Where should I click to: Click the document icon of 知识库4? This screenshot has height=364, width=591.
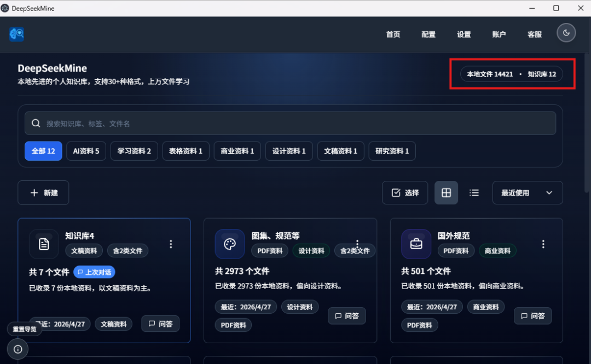pos(44,244)
